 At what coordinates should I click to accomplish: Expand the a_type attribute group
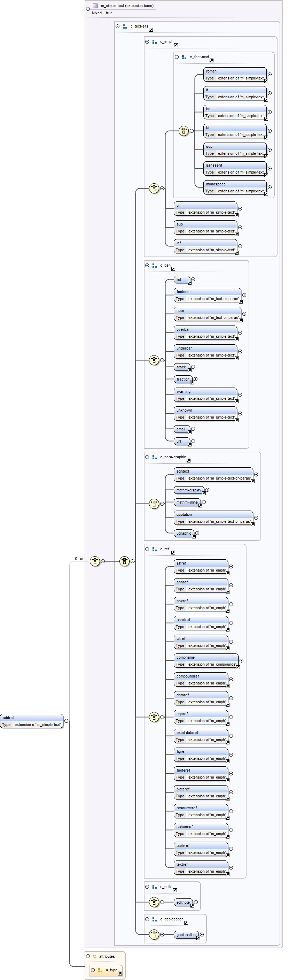(93, 970)
